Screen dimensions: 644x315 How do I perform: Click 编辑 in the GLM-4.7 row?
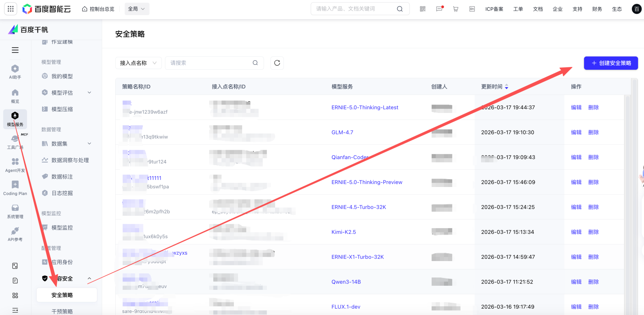pos(576,132)
